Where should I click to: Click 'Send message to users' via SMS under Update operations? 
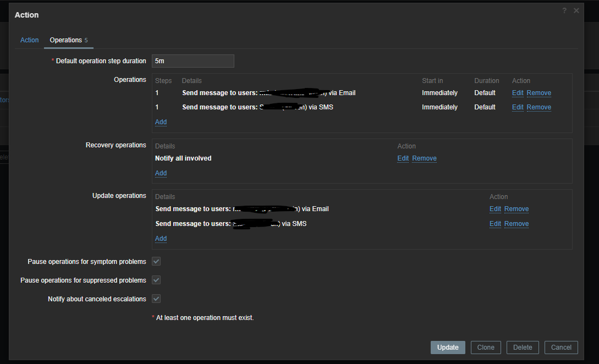pyautogui.click(x=230, y=224)
